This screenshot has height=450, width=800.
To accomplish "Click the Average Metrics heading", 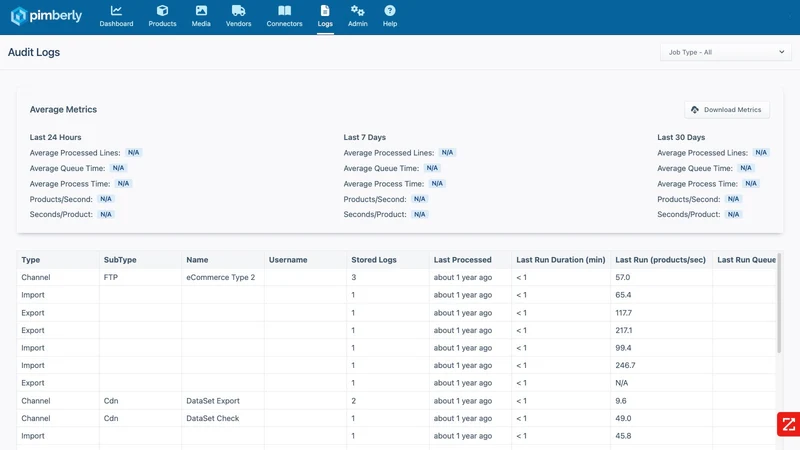I will [x=63, y=109].
